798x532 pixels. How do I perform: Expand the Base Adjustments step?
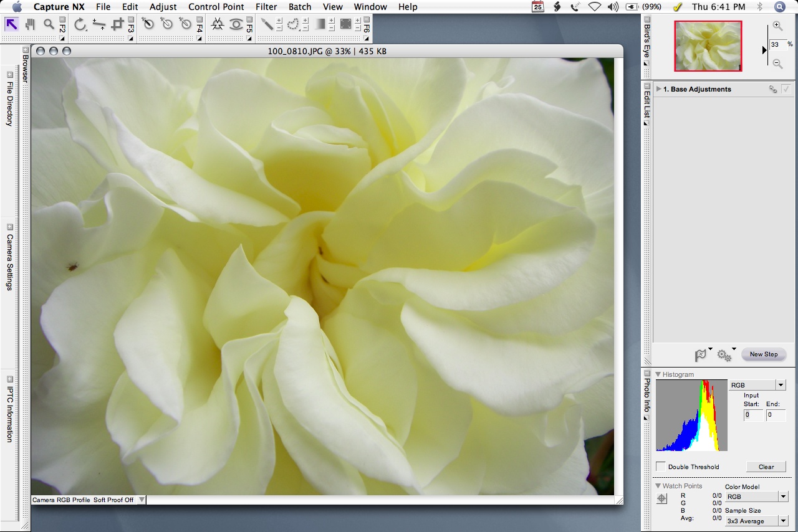658,89
